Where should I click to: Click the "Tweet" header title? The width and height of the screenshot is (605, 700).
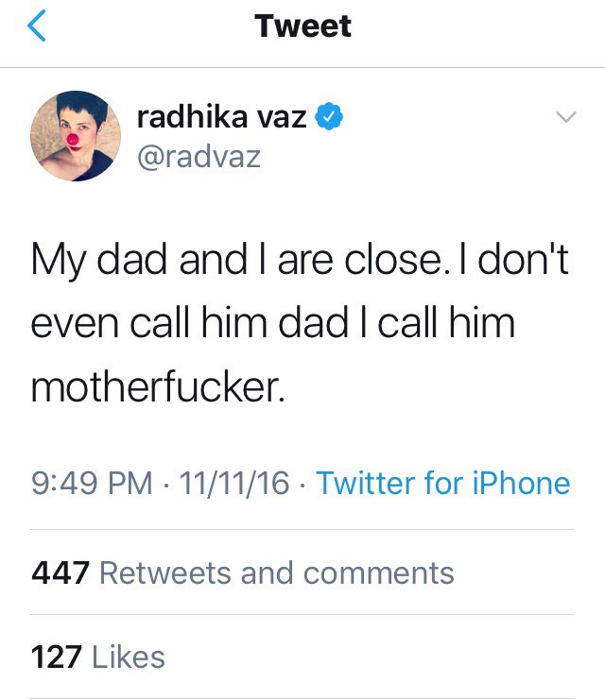(x=302, y=26)
